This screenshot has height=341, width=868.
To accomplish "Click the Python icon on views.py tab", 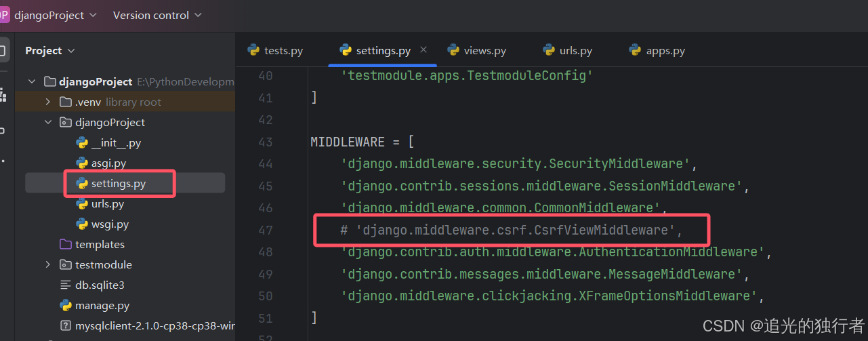I will pos(454,50).
